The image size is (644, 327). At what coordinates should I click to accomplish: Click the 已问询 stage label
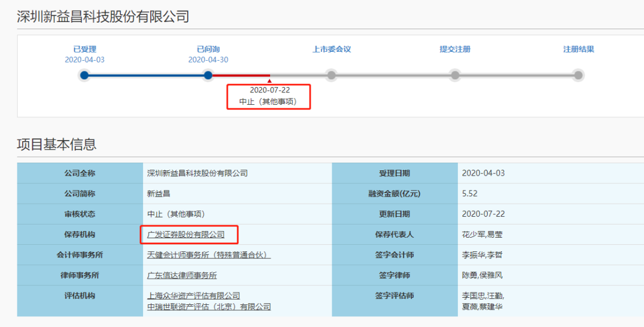[x=208, y=49]
